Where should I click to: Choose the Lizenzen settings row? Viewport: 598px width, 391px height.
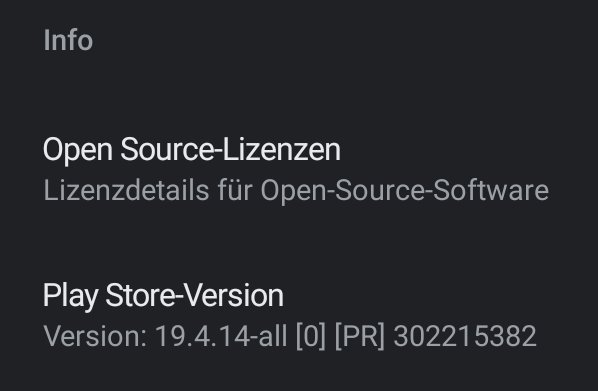(x=299, y=169)
